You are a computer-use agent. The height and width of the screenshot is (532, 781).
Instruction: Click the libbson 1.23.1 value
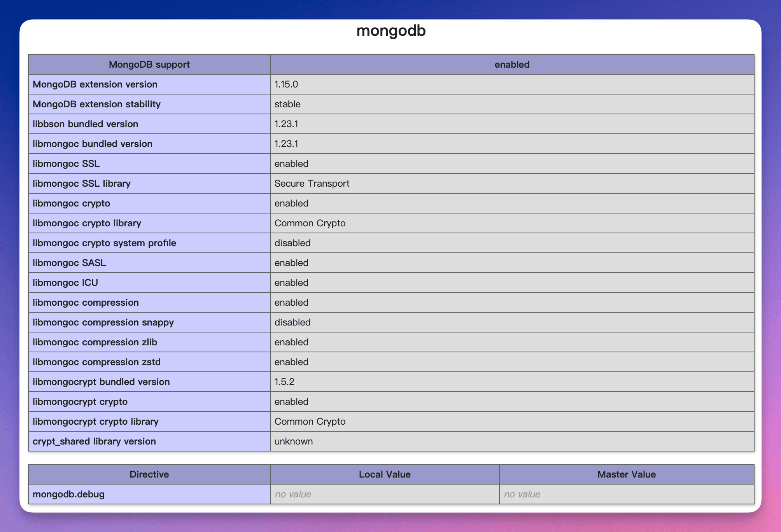(x=286, y=124)
